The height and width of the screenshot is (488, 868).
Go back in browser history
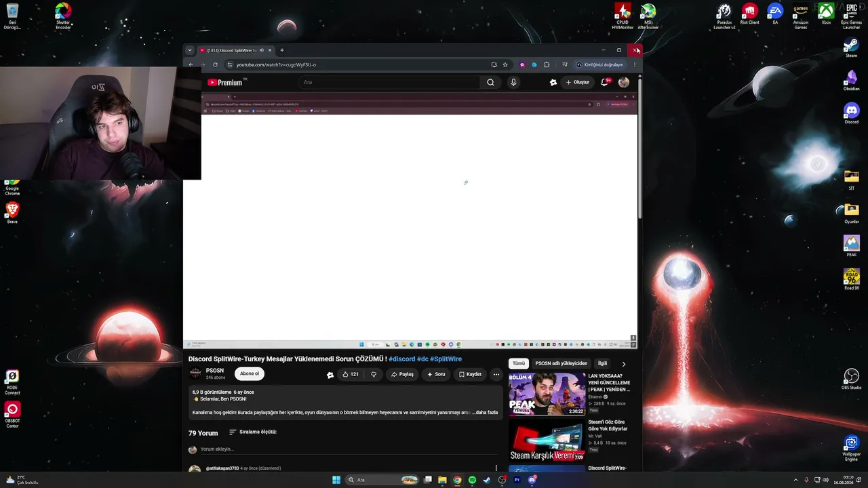[191, 64]
